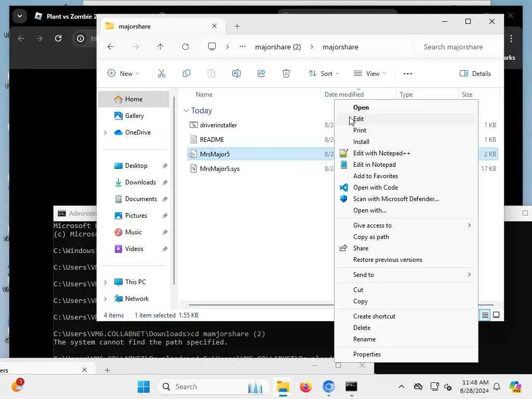
Task: Click the Delete trash icon in toolbar
Action: point(286,73)
